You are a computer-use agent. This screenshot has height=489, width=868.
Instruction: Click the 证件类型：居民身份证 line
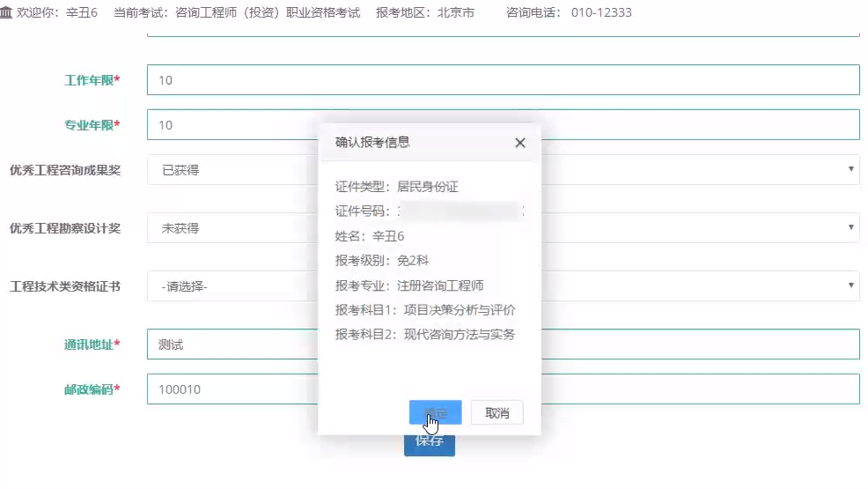pos(396,187)
